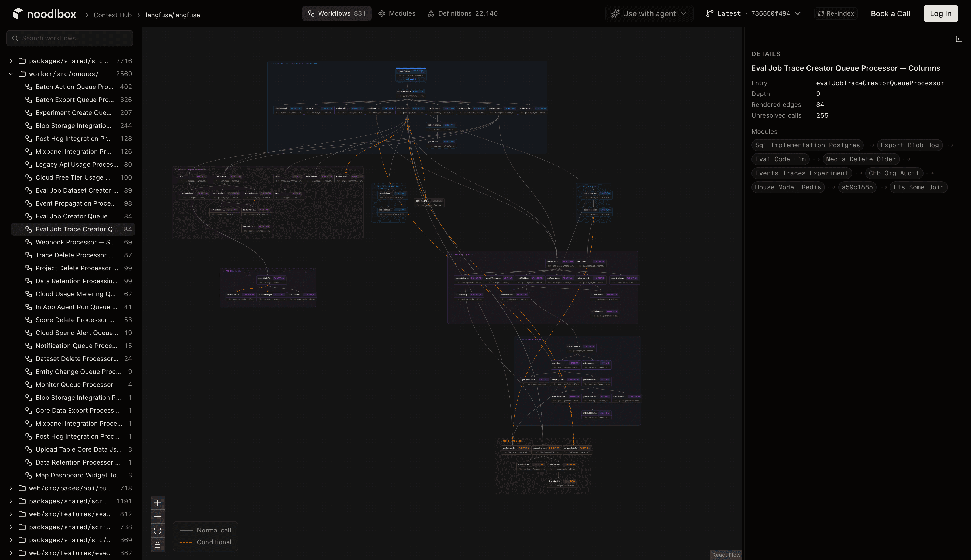Toggle the canvas interactivity lock
This screenshot has width=971, height=560.
[157, 545]
